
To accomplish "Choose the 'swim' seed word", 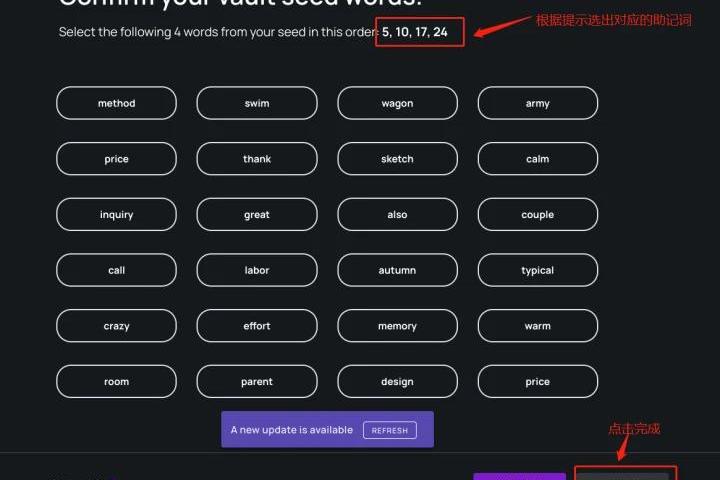I will point(257,103).
